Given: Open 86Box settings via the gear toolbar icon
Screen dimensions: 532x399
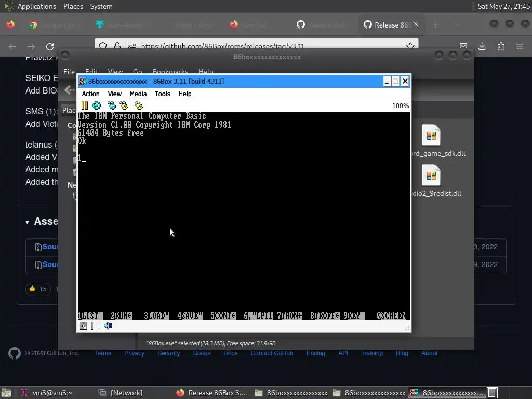Looking at the screenshot, I should [139, 105].
